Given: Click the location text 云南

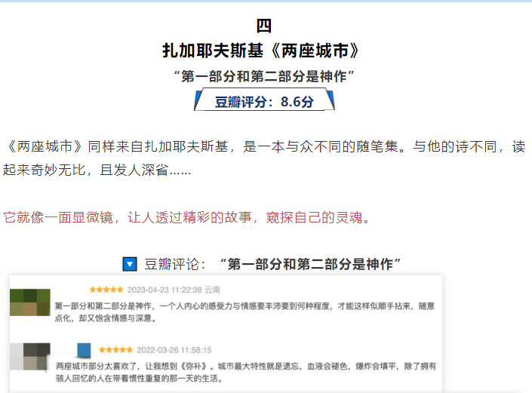Looking at the screenshot, I should coord(212,290).
